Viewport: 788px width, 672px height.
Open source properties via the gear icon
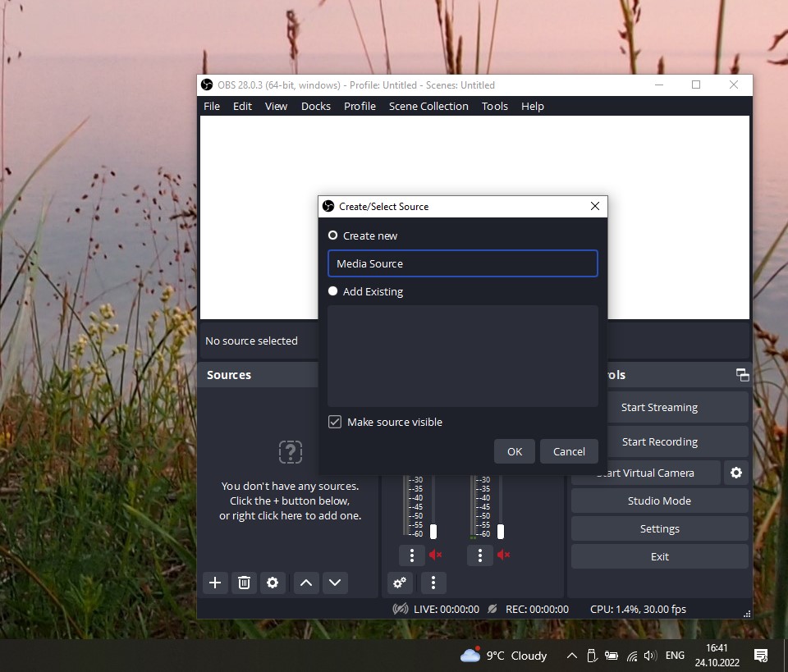click(x=273, y=583)
